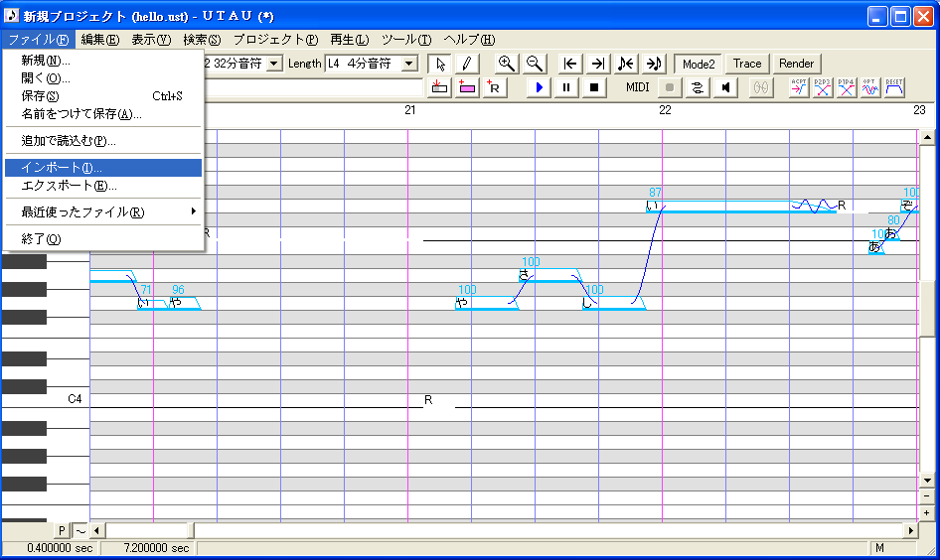Image resolution: width=940 pixels, height=560 pixels.
Task: Select the き note with velocity 100
Action: pos(549,275)
